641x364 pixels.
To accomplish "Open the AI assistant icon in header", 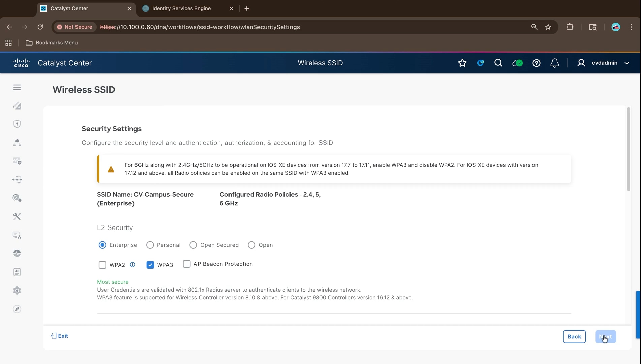I will (480, 63).
